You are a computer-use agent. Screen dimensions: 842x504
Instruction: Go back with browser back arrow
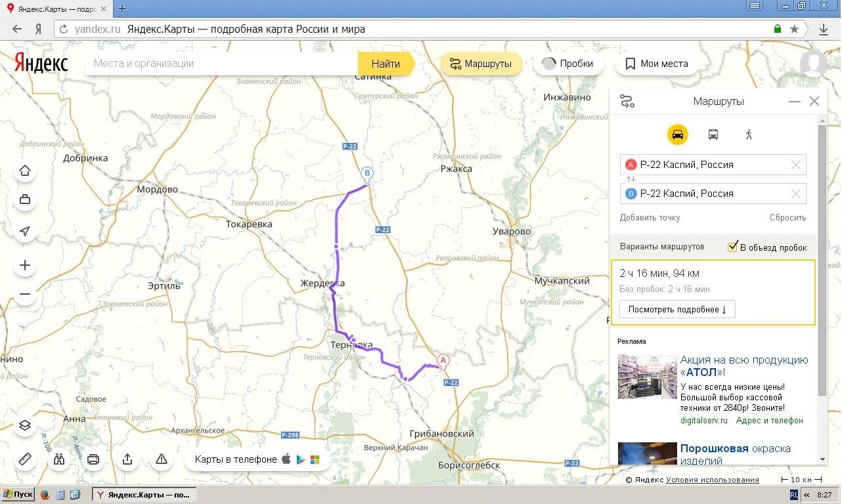[17, 29]
